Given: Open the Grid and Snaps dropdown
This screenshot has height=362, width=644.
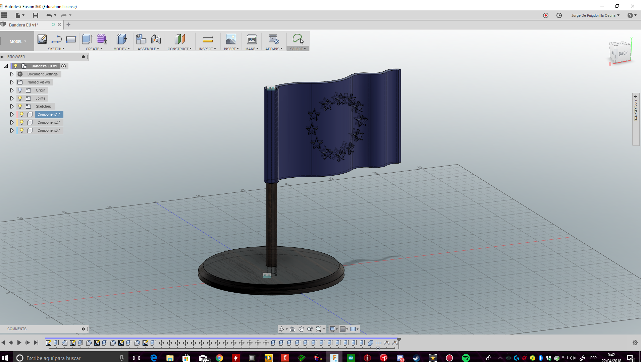Looking at the screenshot, I should [344, 329].
